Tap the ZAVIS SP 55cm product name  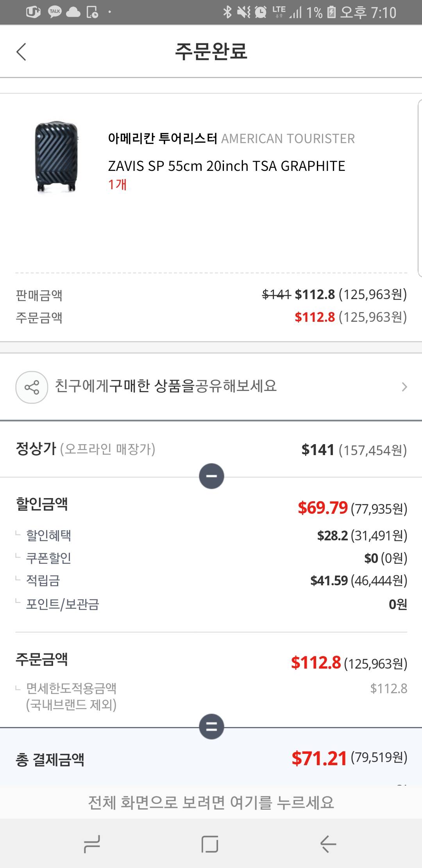click(x=227, y=166)
